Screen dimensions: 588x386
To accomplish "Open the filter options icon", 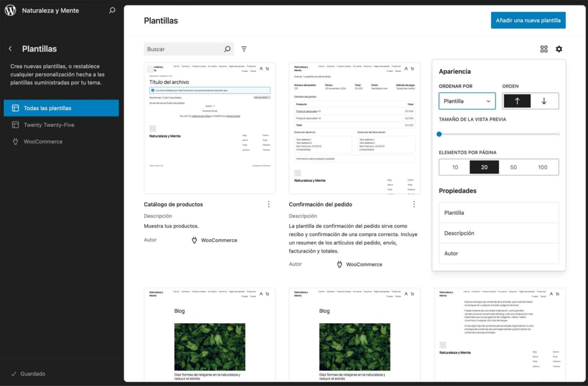I will (244, 49).
